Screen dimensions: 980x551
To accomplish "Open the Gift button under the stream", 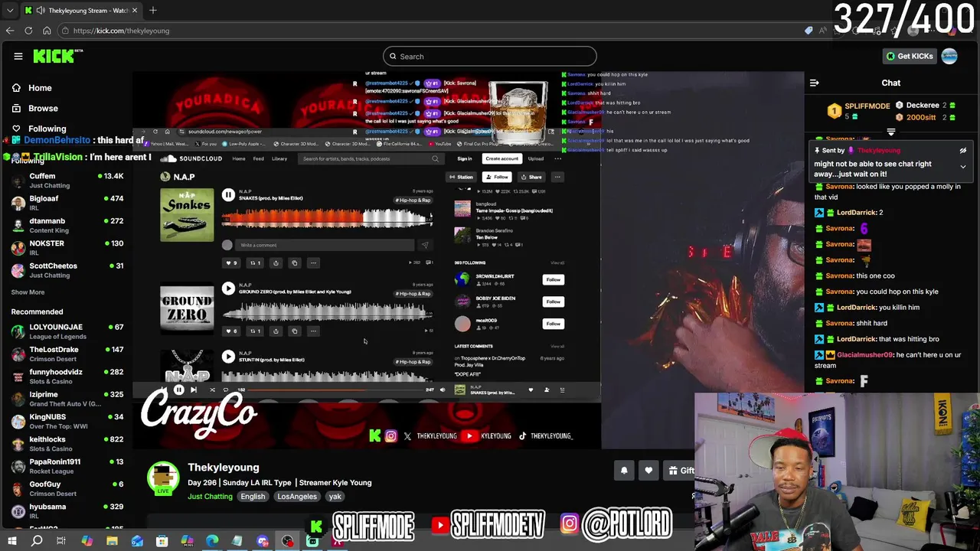I will coord(680,471).
